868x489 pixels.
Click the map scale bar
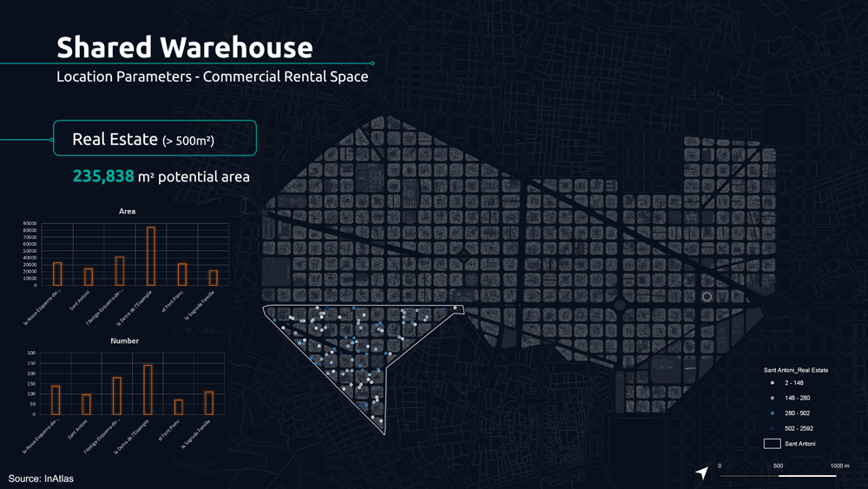point(779,475)
